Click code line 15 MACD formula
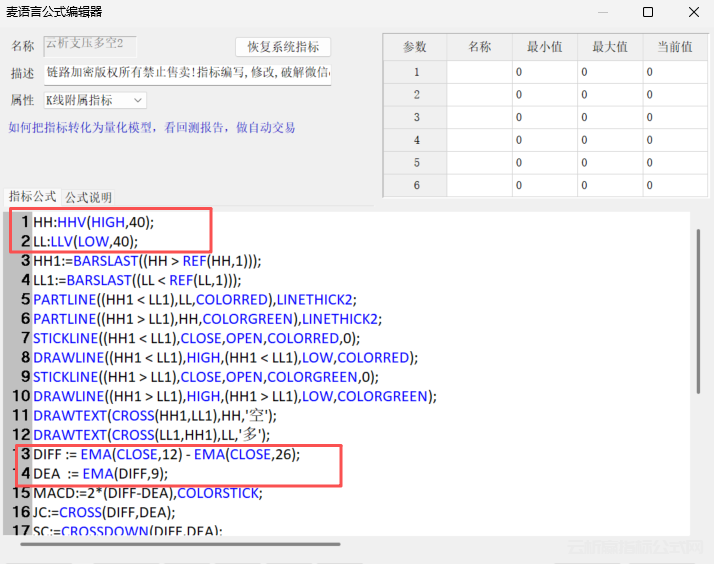 click(146, 492)
